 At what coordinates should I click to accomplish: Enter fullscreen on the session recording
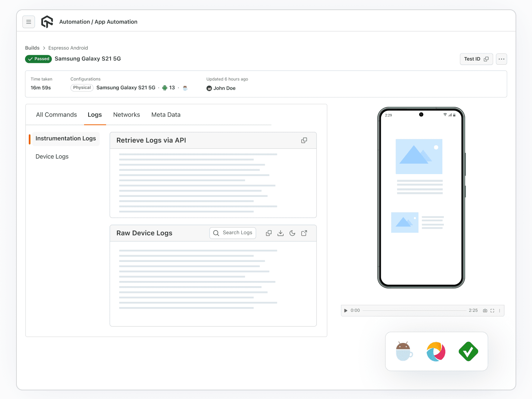pos(492,310)
